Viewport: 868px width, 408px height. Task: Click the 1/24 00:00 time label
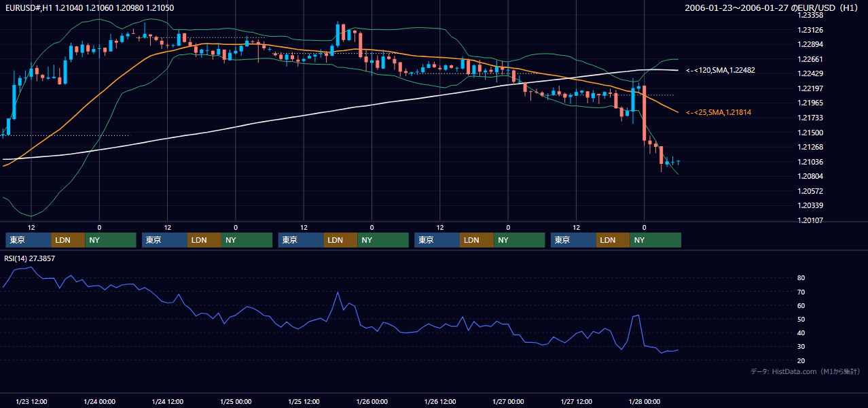point(99,402)
